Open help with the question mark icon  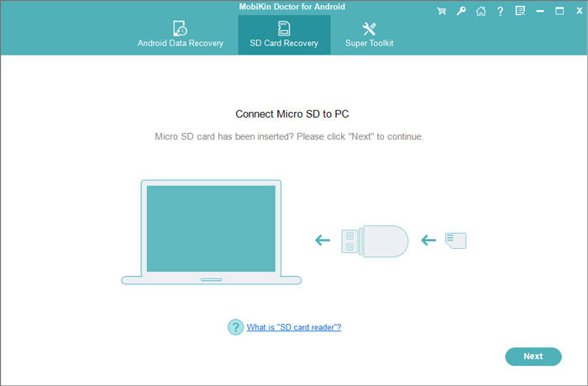point(501,11)
